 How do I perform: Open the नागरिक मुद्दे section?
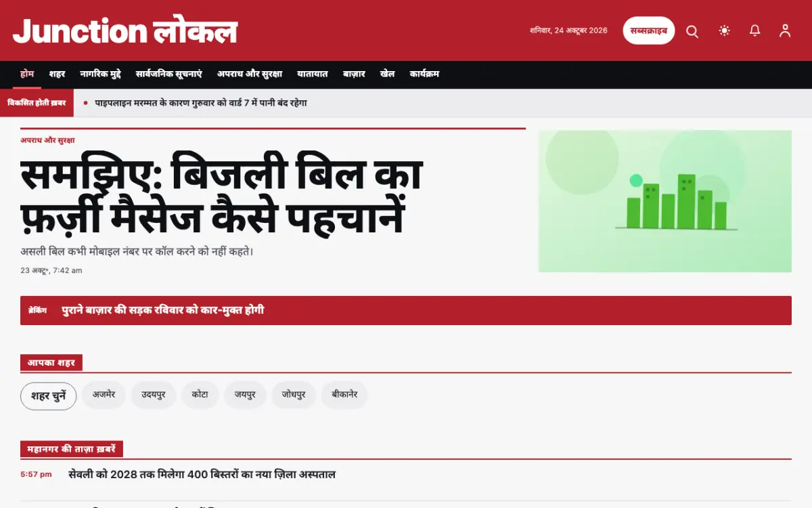[100, 74]
